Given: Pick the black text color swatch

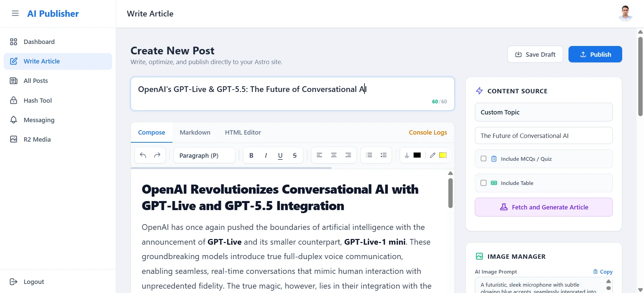Looking at the screenshot, I should (x=417, y=155).
